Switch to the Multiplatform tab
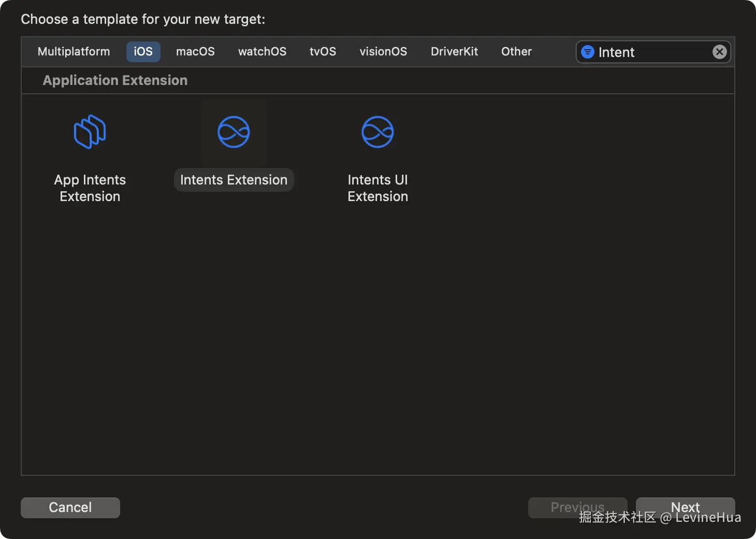The width and height of the screenshot is (756, 539). 74,52
